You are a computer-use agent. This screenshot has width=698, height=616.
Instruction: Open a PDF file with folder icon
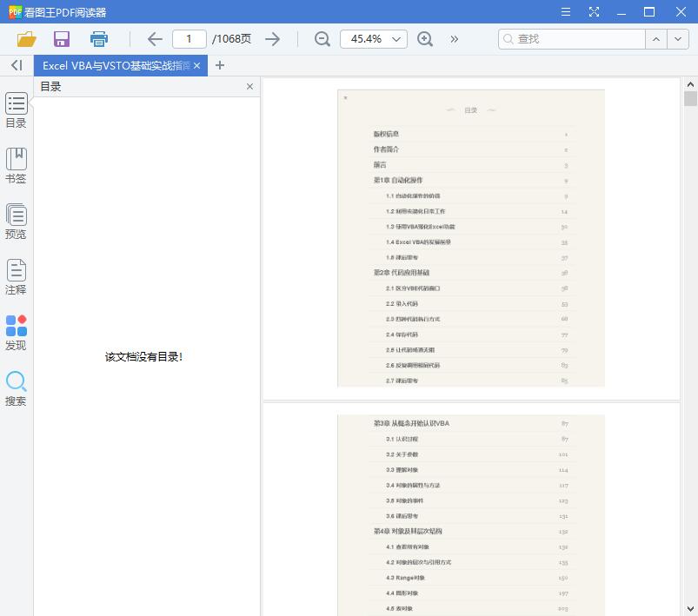coord(26,39)
